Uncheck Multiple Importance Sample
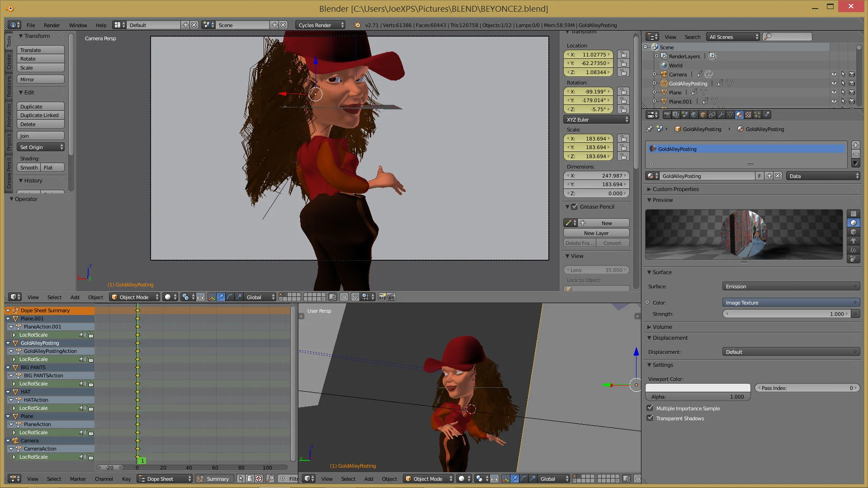Viewport: 868px width, 488px height. pos(650,408)
